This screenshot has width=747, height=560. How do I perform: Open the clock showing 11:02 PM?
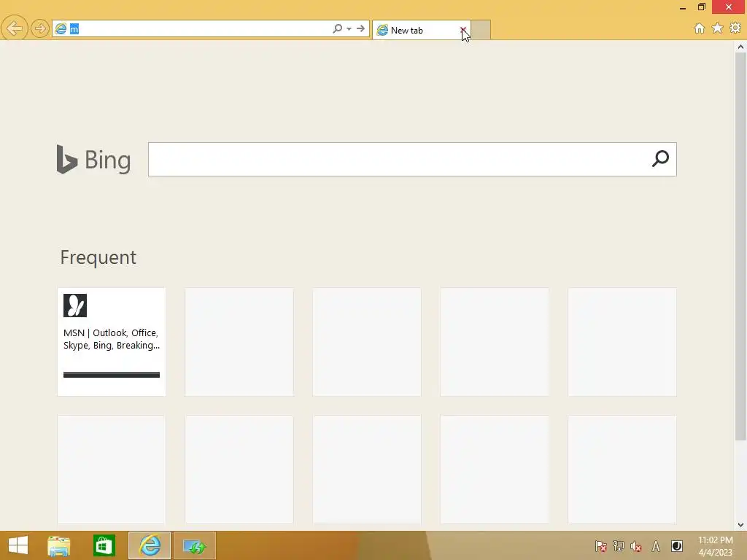coord(715,546)
